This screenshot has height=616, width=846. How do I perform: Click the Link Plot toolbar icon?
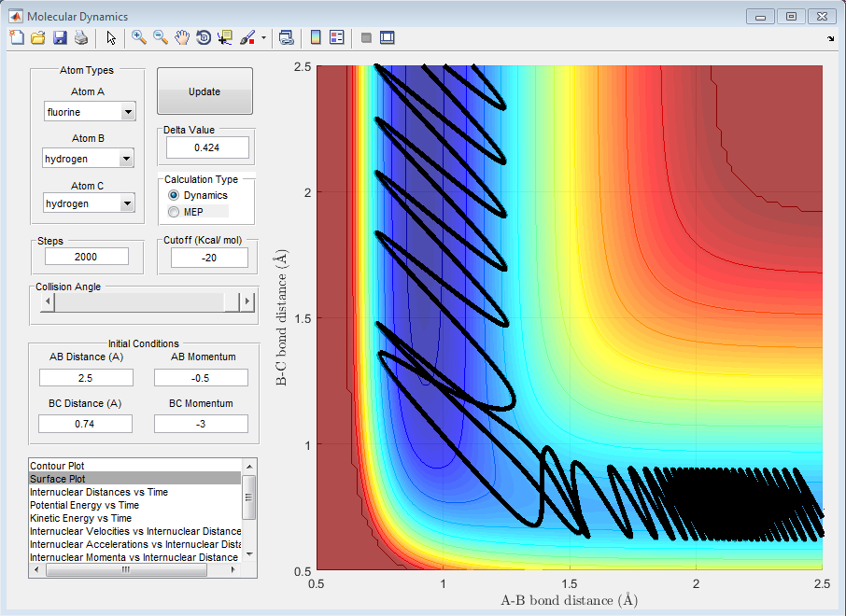click(286, 37)
